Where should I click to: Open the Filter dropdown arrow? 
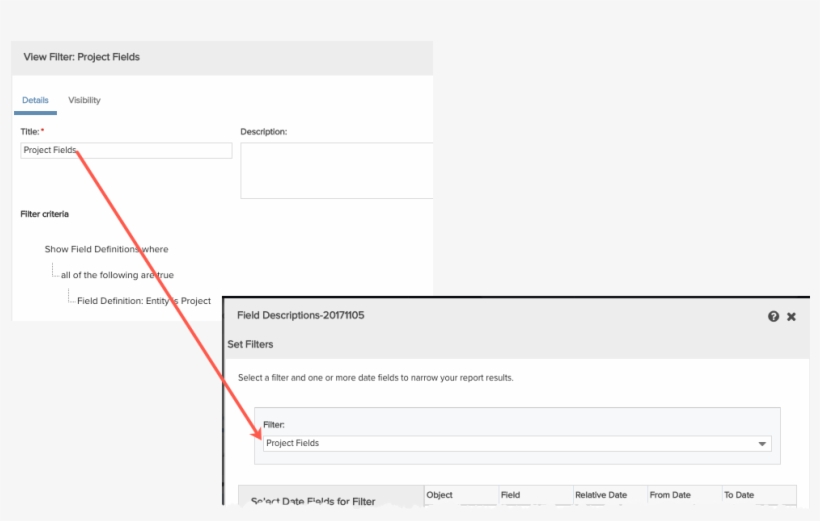[762, 443]
